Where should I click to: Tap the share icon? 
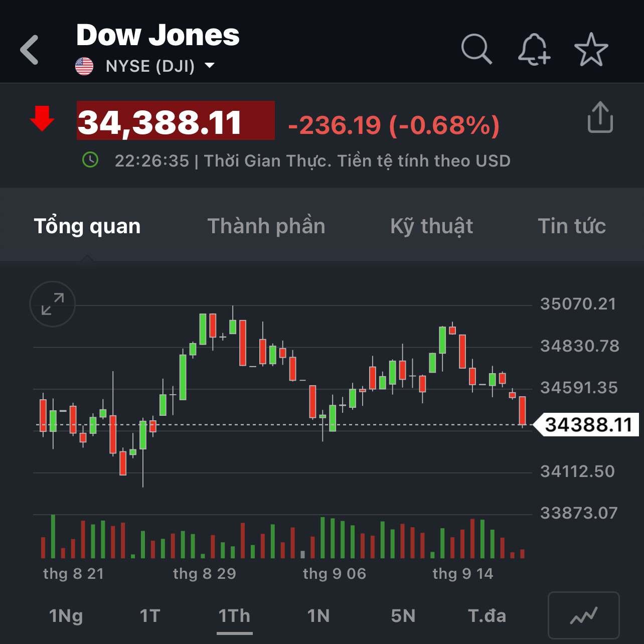tap(600, 118)
